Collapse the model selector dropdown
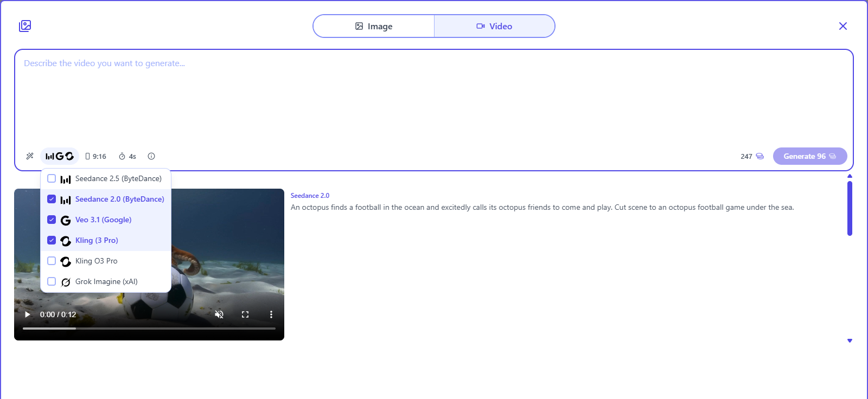The height and width of the screenshot is (399, 868). click(60, 156)
